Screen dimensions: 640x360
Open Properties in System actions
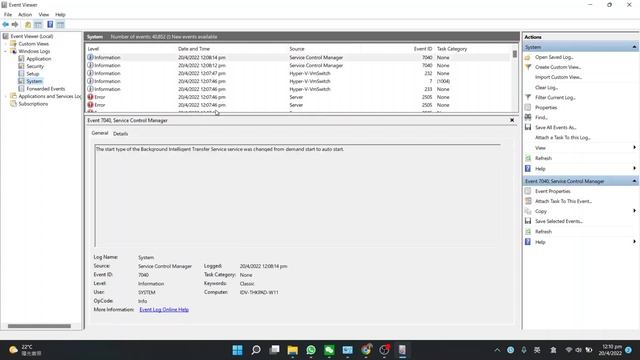pos(546,107)
